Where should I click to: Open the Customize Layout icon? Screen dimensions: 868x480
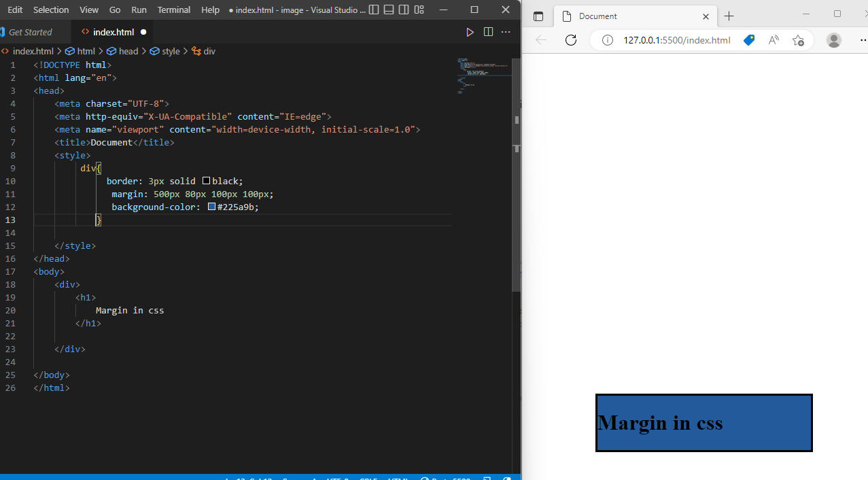click(x=419, y=10)
